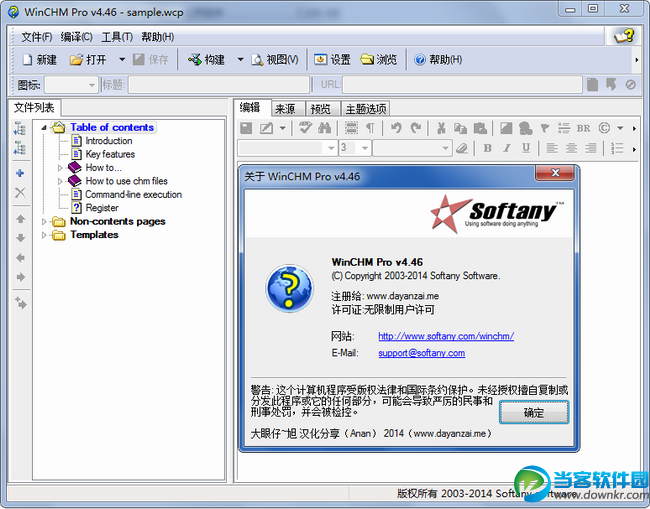This screenshot has height=509, width=650.
Task: Switch to the 文件列表 tab
Action: pyautogui.click(x=34, y=108)
